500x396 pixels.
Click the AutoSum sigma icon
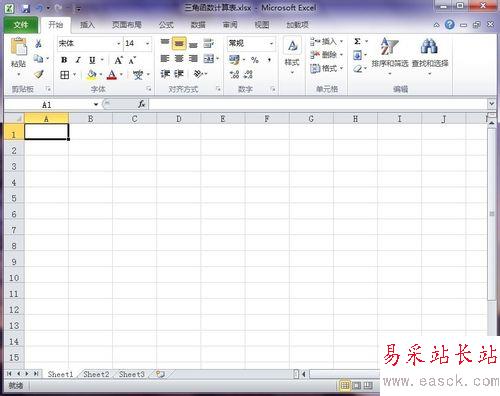357,41
